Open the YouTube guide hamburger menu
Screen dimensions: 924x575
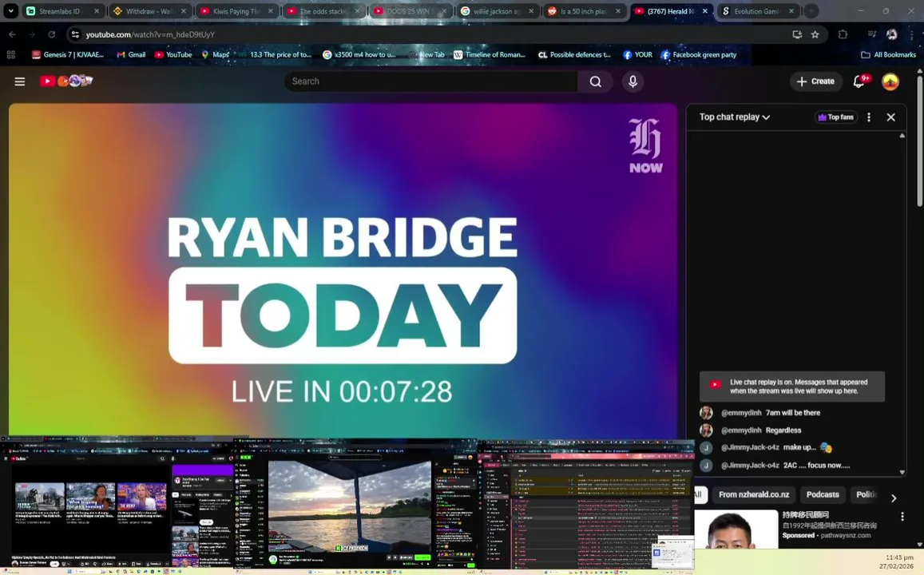pos(19,81)
